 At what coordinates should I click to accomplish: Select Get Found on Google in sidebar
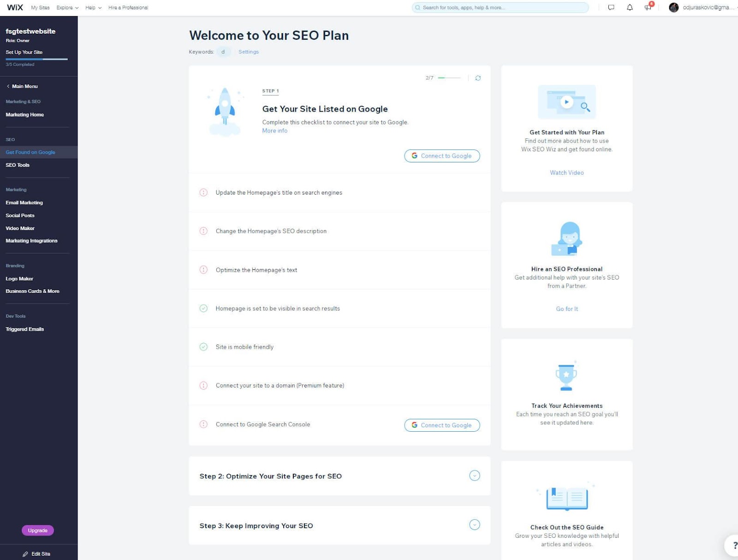30,152
